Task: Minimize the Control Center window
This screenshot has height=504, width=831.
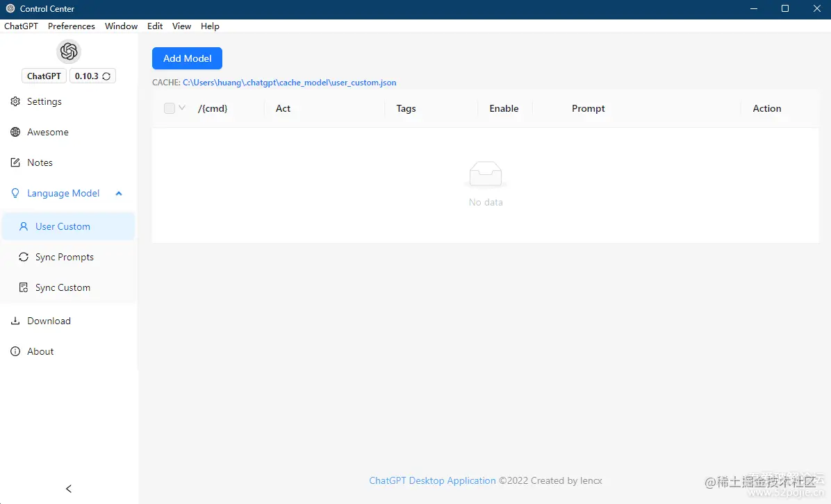Action: tap(754, 9)
